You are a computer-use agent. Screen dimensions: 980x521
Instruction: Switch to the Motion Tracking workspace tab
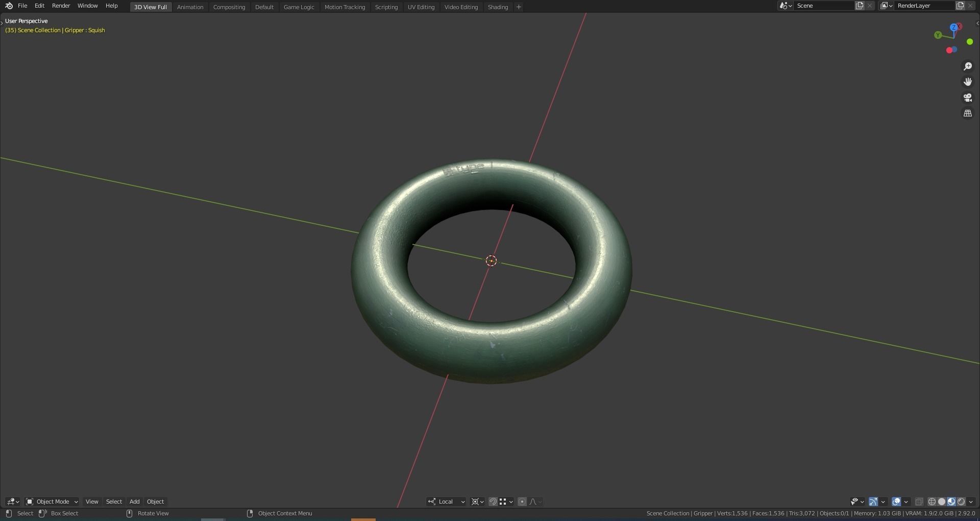(345, 7)
